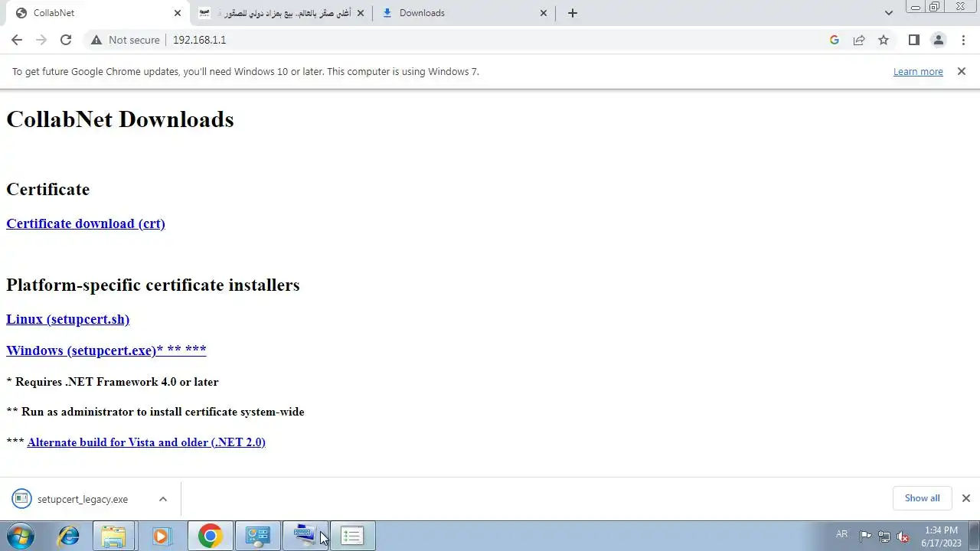The height and width of the screenshot is (551, 980).
Task: Click the Platform-specific certificate installers heading
Action: click(x=153, y=285)
